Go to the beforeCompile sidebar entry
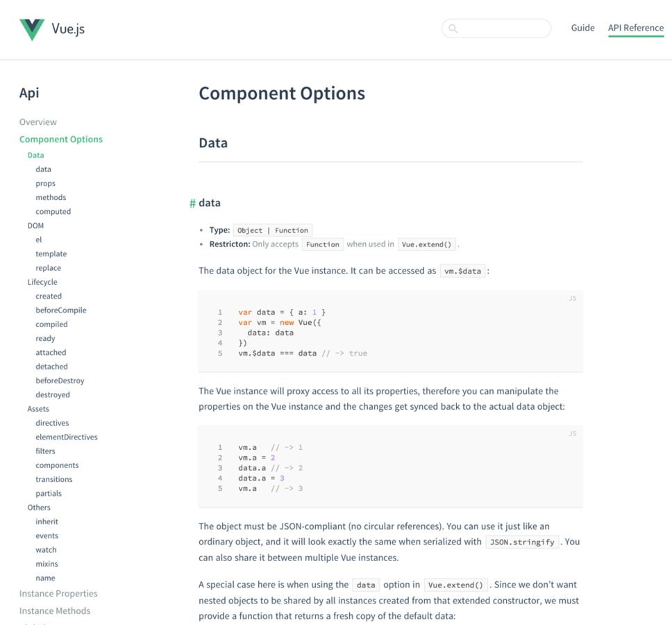The width and height of the screenshot is (672, 625). [x=61, y=310]
